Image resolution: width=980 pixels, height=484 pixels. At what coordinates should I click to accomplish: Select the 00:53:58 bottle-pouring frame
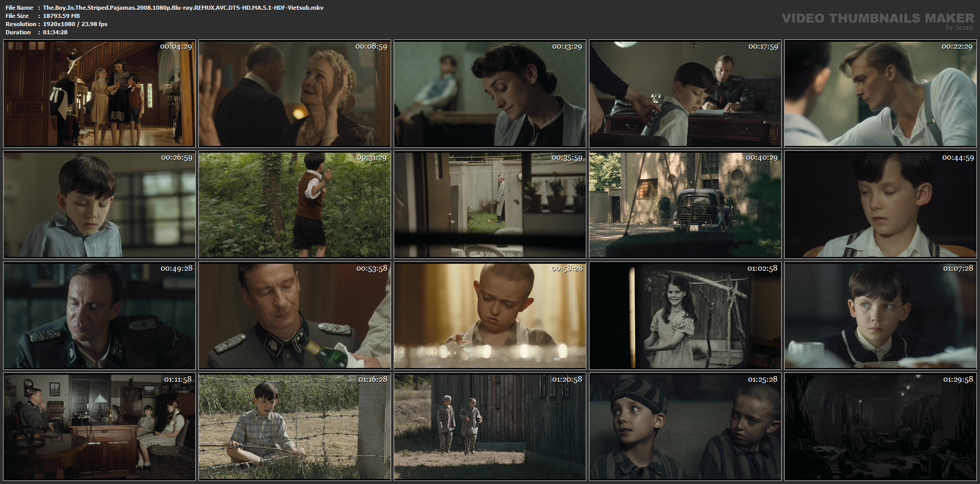tap(294, 316)
